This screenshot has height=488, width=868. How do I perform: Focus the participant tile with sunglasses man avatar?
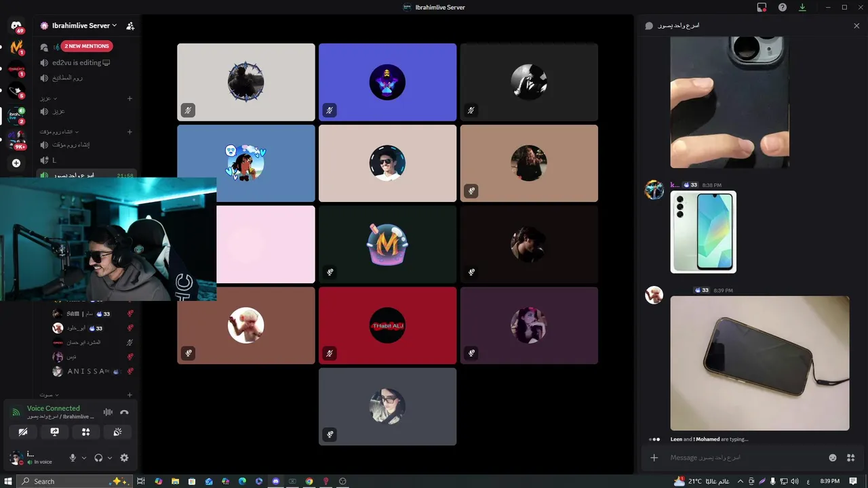(x=387, y=163)
